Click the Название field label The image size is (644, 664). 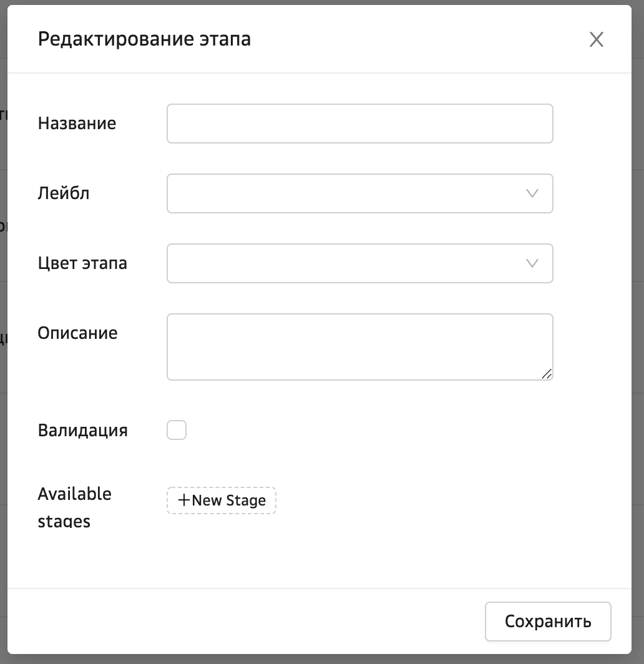[77, 124]
